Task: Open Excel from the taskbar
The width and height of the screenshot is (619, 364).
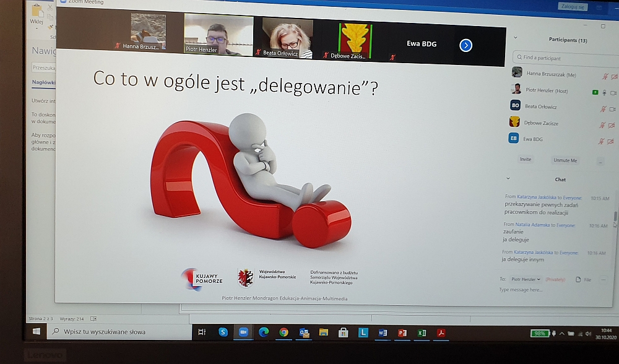Action: (x=422, y=333)
